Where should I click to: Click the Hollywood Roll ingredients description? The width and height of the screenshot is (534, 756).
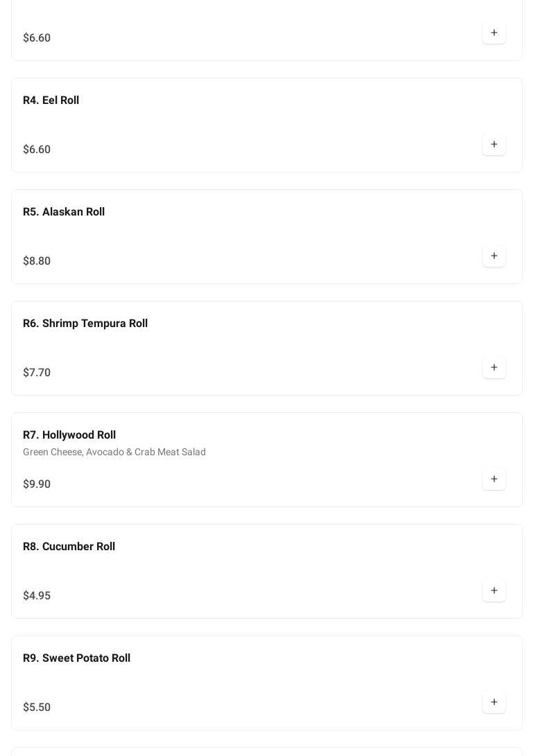point(114,452)
